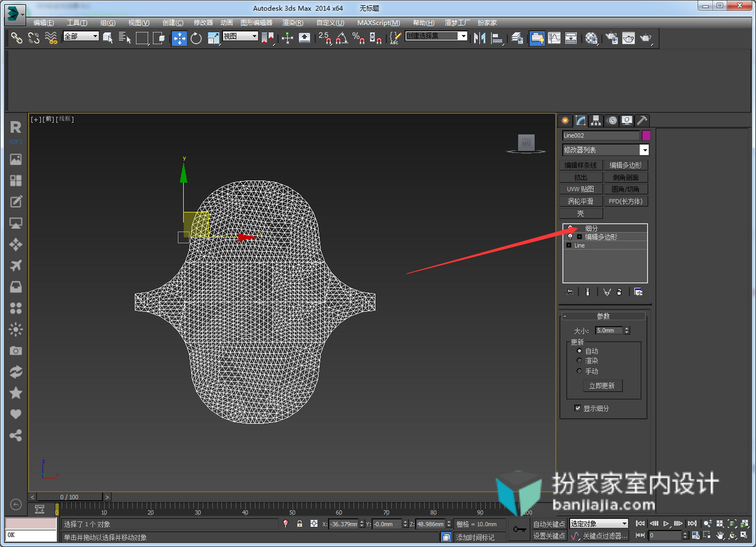756x547 pixels.
Task: Select the 自动 update radio button
Action: 579,351
